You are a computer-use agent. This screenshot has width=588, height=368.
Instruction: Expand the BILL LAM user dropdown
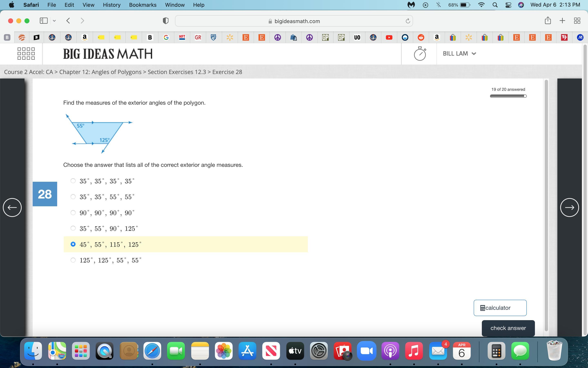pyautogui.click(x=459, y=54)
